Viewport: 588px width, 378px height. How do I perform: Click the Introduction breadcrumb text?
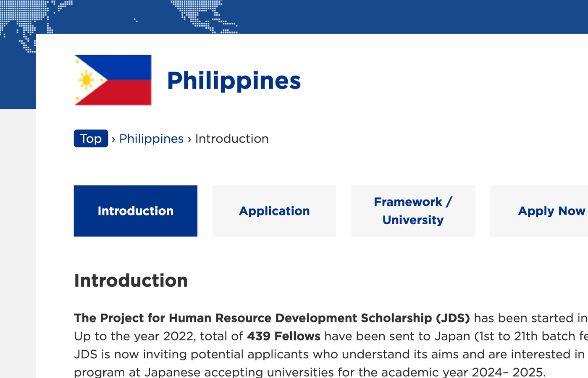(232, 139)
